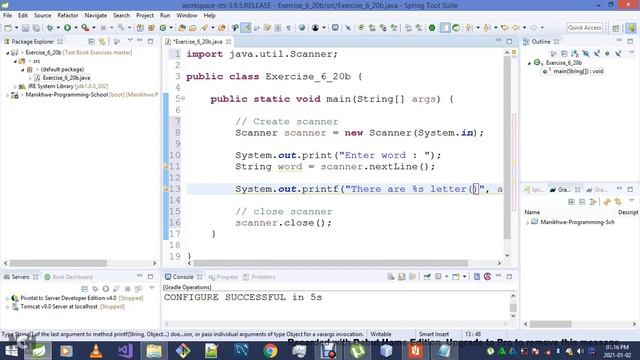Select the Spring perspective icon at far right
The image size is (640, 360).
coord(631,28)
